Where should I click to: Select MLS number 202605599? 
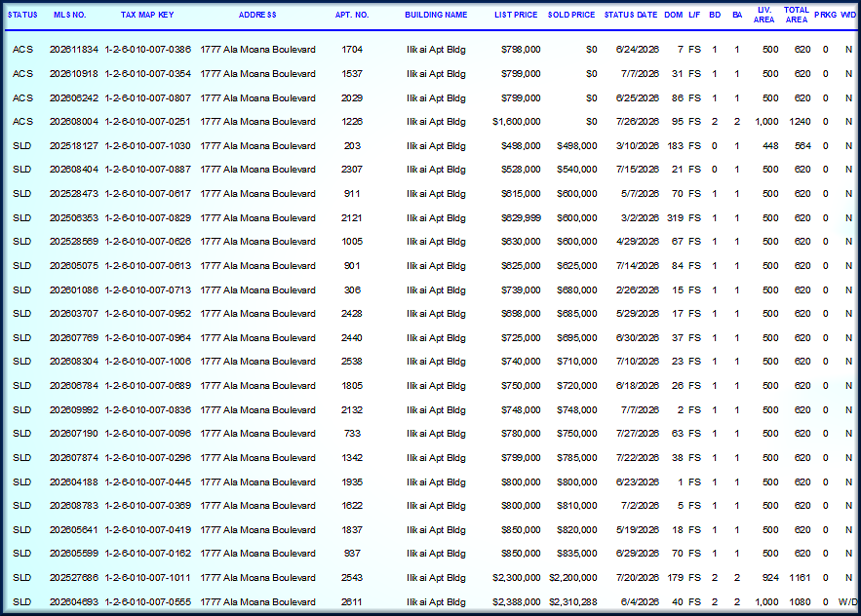[73, 554]
